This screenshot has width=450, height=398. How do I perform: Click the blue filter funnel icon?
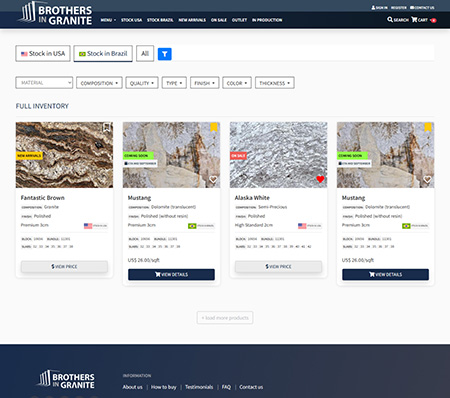pyautogui.click(x=165, y=54)
